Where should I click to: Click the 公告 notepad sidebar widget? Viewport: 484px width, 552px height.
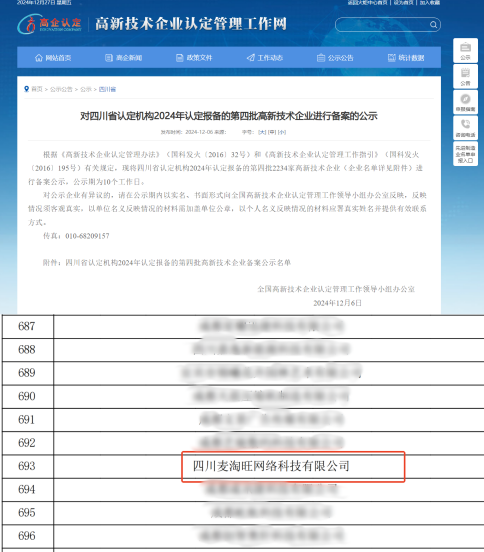[x=465, y=76]
